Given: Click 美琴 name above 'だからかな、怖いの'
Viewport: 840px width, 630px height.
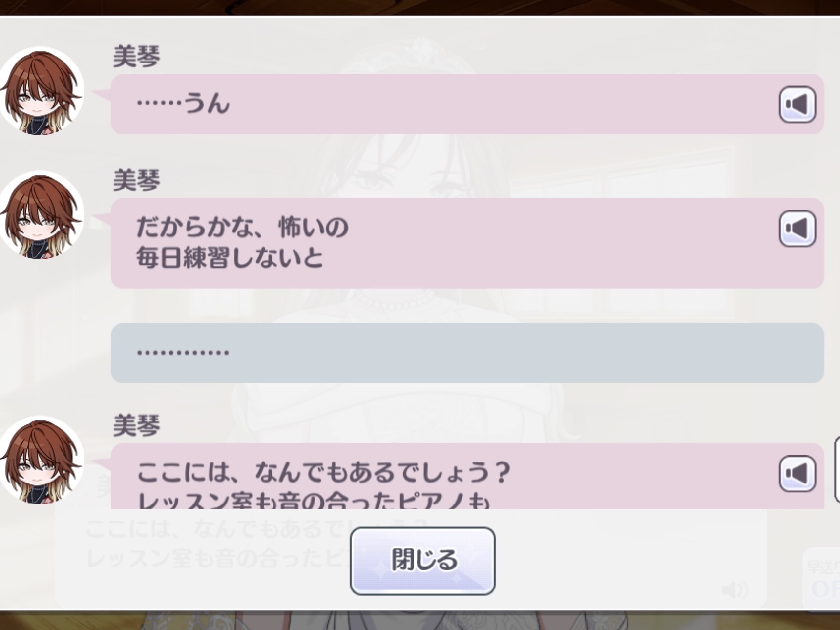Looking at the screenshot, I should [137, 180].
